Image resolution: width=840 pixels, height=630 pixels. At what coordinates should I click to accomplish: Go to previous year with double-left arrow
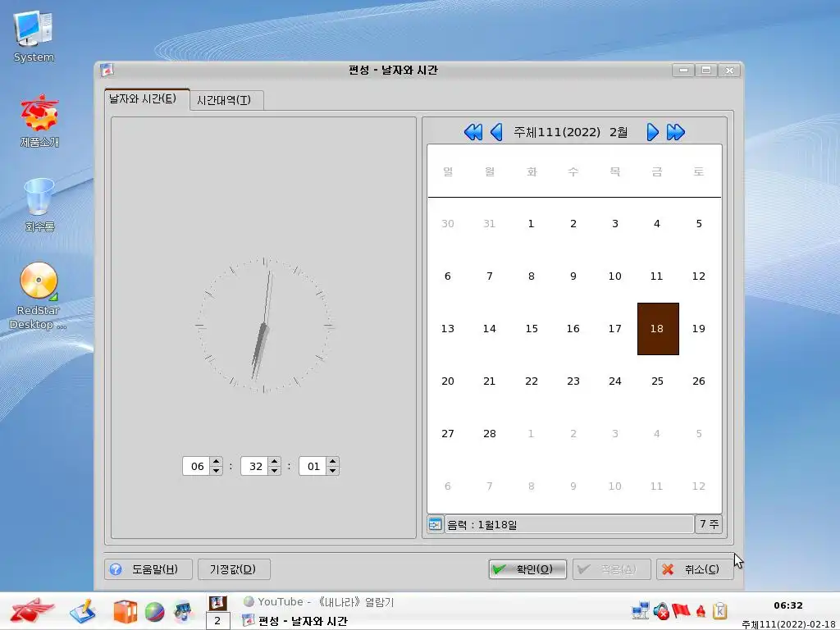point(473,132)
